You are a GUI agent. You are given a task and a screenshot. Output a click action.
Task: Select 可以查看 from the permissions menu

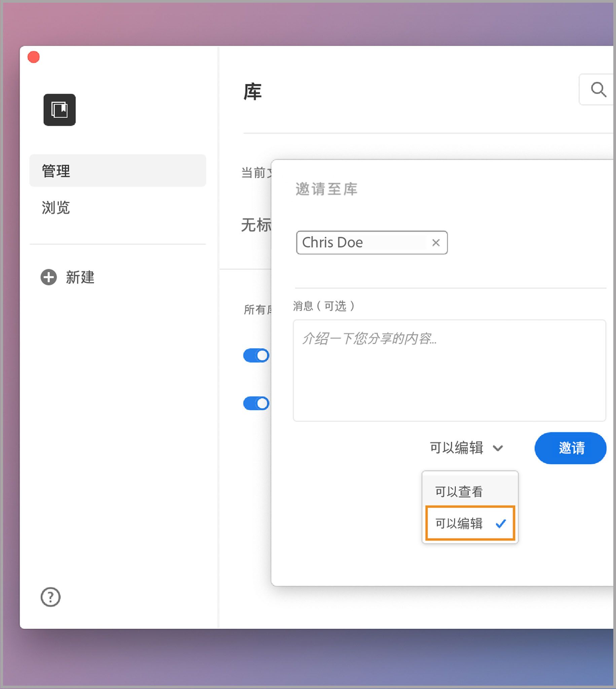click(459, 492)
